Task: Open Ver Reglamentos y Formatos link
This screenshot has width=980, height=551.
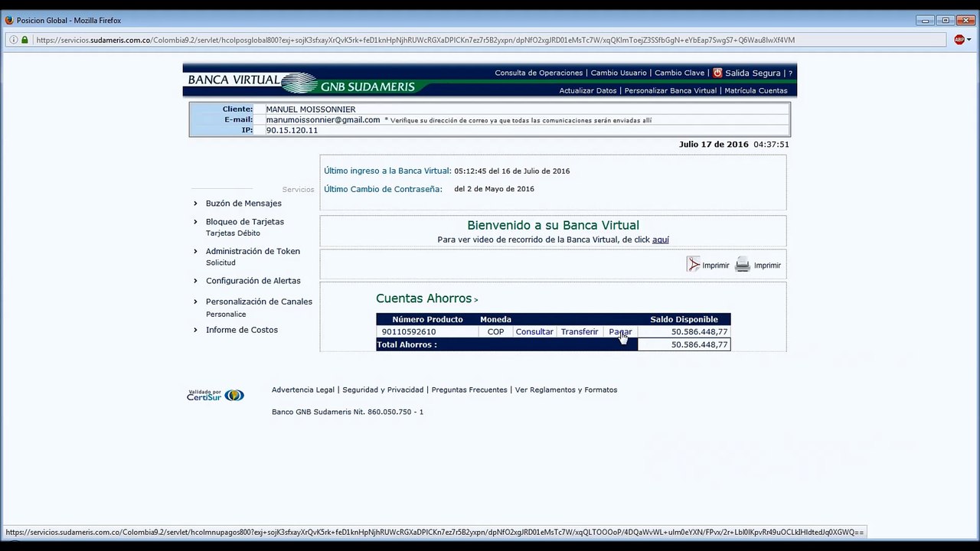Action: coord(566,390)
